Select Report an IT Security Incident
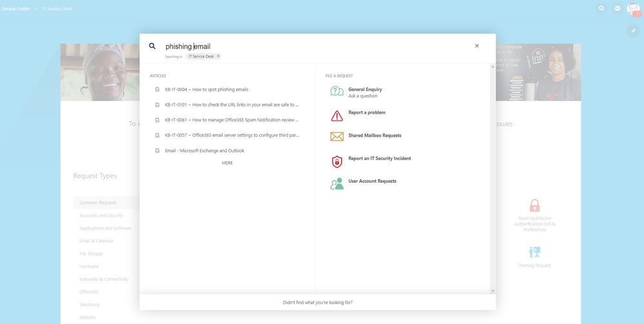The image size is (644, 324). [x=380, y=158]
